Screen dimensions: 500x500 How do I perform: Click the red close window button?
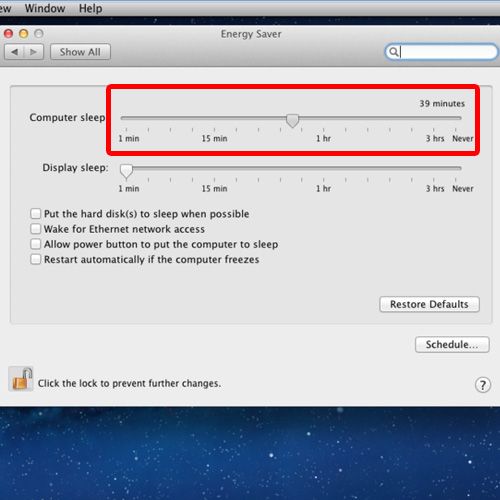point(8,33)
